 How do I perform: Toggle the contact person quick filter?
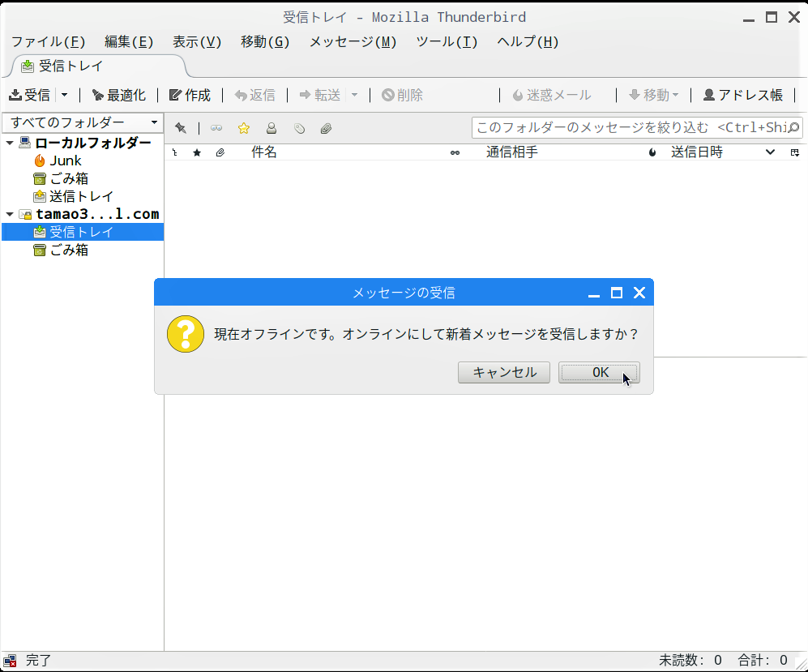[x=271, y=128]
